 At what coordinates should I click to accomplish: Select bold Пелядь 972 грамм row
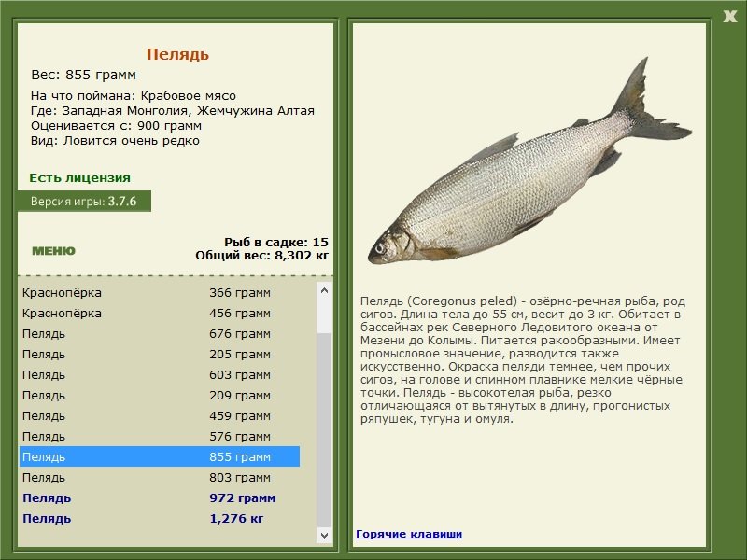click(160, 498)
